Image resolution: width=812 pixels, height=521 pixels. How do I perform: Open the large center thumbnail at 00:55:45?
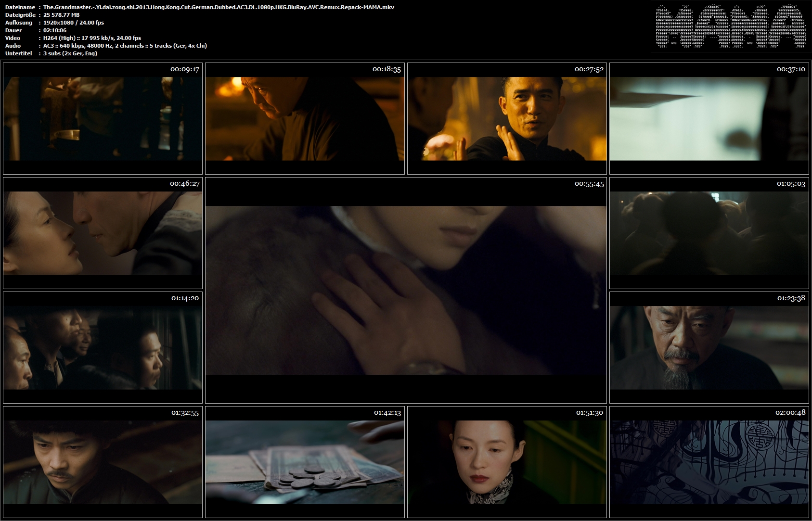coord(406,290)
